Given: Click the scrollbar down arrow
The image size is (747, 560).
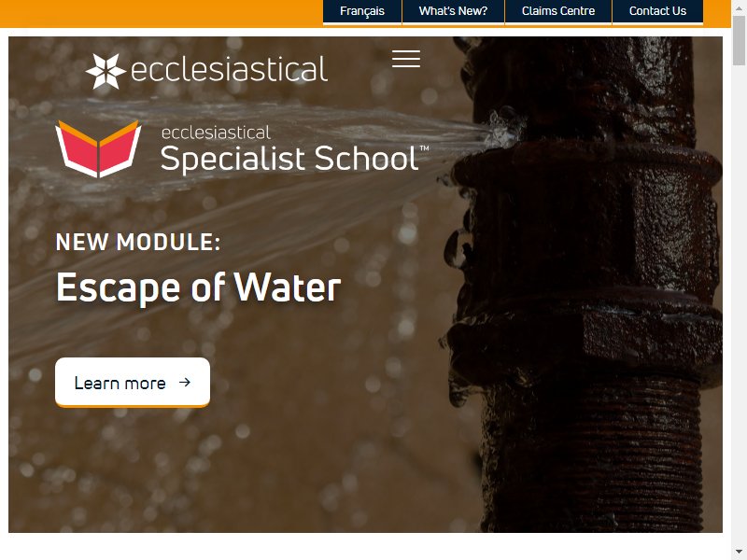Looking at the screenshot, I should point(739,551).
